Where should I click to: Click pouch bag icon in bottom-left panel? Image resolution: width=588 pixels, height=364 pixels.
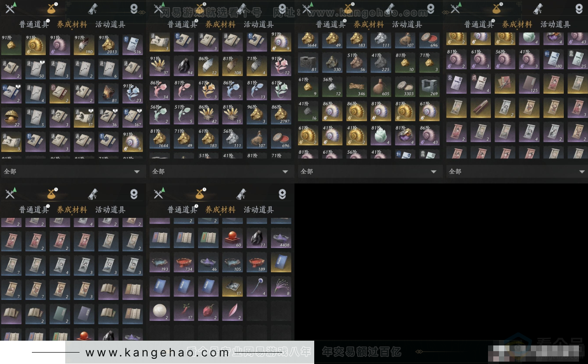click(x=51, y=194)
